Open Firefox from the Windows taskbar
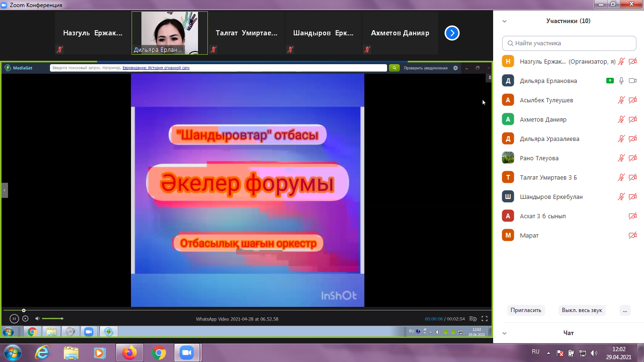This screenshot has width=644, height=362. click(129, 353)
